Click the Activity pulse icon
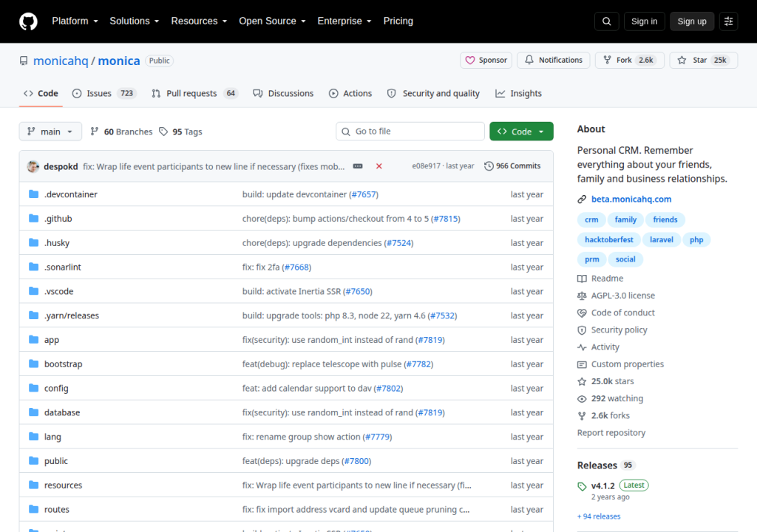The height and width of the screenshot is (532, 757). pyautogui.click(x=582, y=347)
